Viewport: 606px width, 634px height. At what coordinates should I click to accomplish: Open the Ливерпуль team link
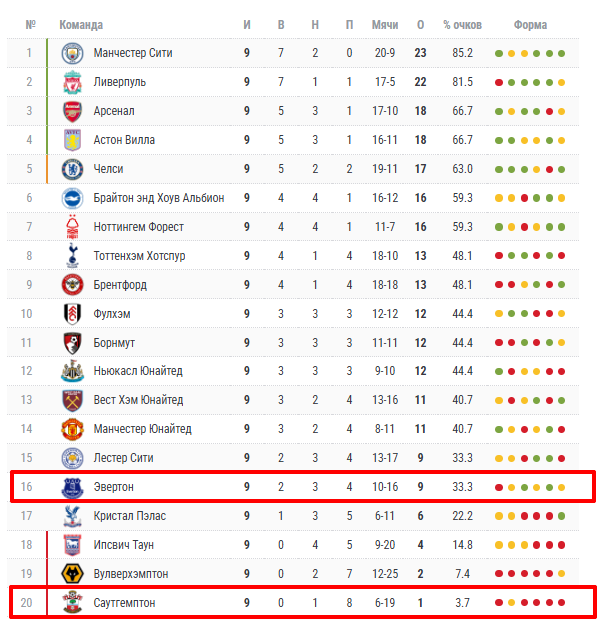tap(120, 82)
